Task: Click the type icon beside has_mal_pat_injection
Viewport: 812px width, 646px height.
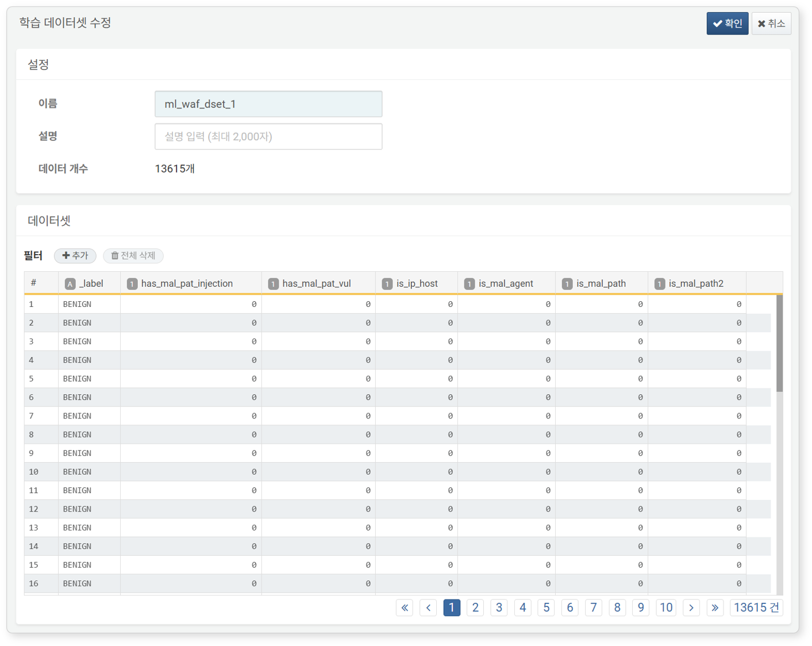Action: tap(132, 284)
